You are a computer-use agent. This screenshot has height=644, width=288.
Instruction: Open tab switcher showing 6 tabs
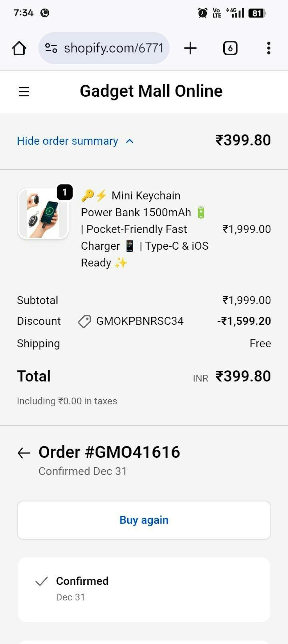pyautogui.click(x=230, y=48)
